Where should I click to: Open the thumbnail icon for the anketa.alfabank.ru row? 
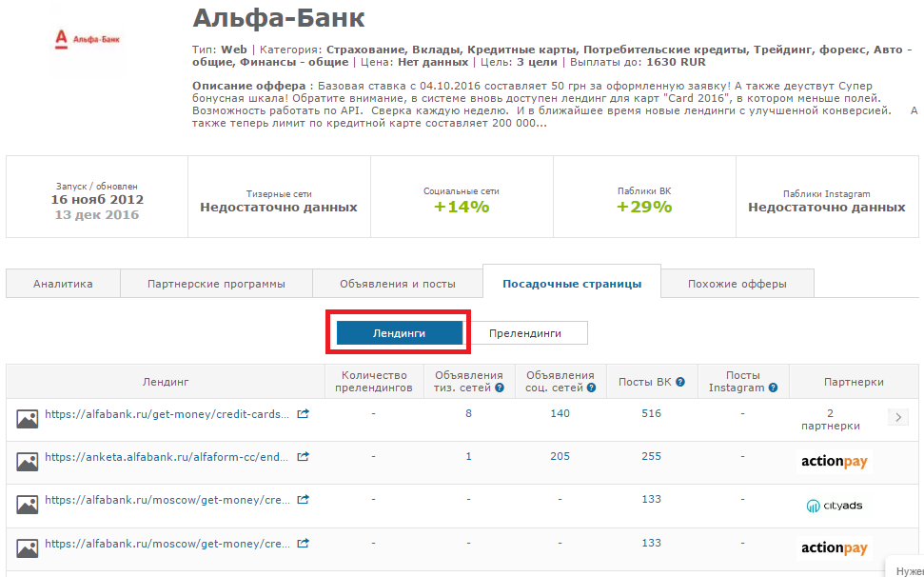point(27,462)
